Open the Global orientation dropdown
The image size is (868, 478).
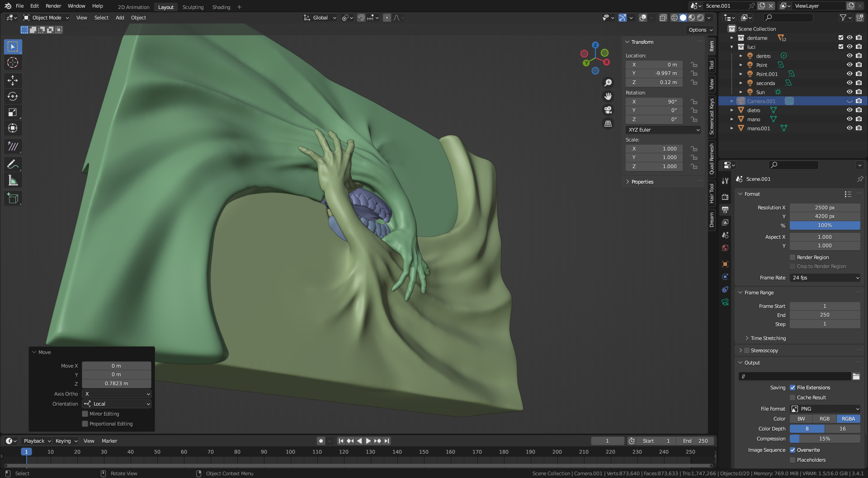320,18
